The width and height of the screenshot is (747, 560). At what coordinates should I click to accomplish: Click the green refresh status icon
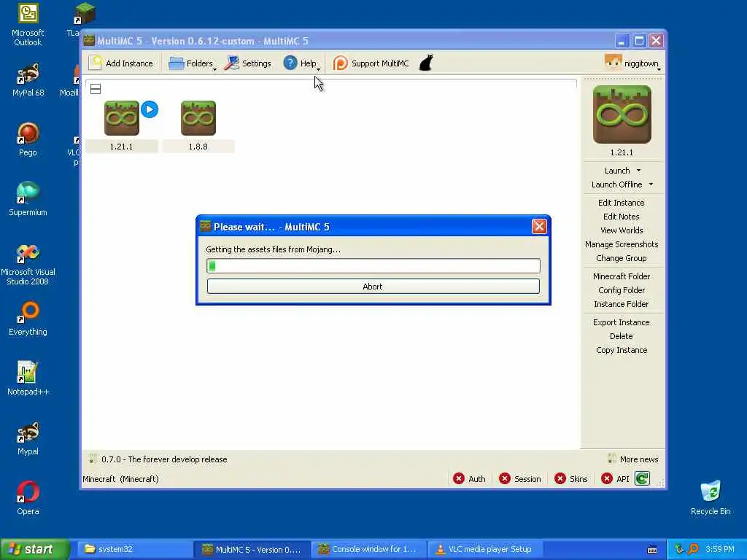[x=642, y=478]
